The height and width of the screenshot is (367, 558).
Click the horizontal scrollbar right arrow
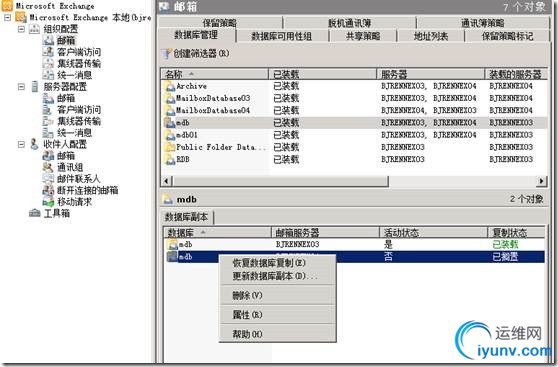(x=542, y=181)
